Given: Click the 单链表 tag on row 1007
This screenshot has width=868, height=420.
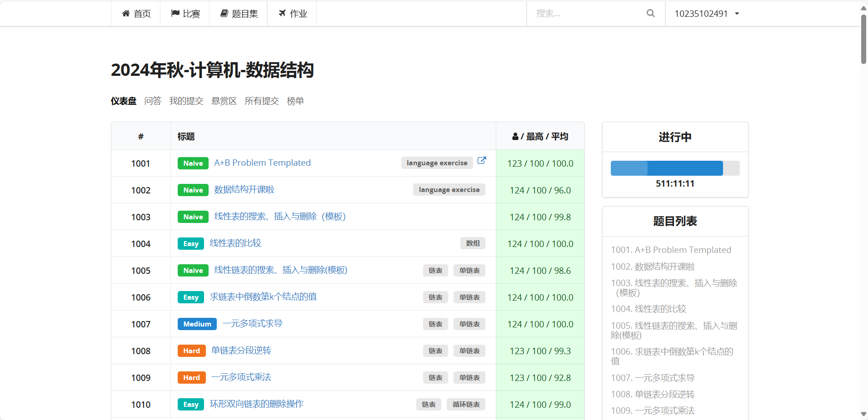Looking at the screenshot, I should 469,324.
